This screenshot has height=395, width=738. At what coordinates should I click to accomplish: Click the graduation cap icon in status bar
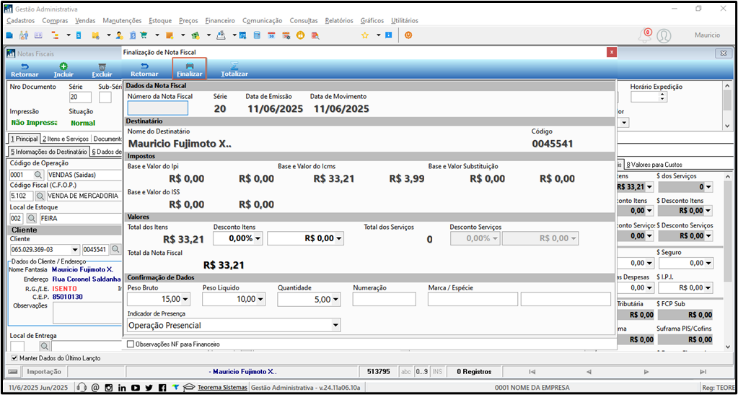[x=189, y=387]
